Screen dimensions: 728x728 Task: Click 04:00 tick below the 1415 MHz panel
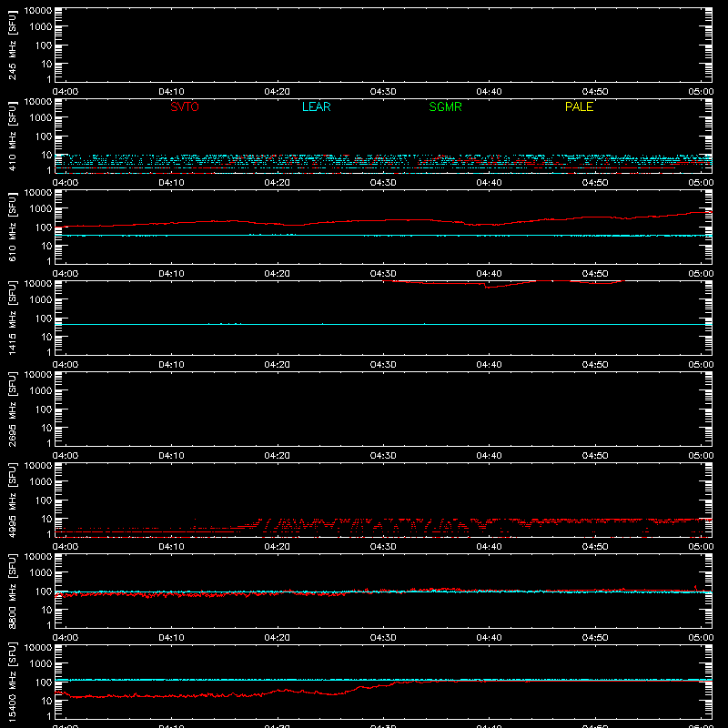[x=66, y=365]
